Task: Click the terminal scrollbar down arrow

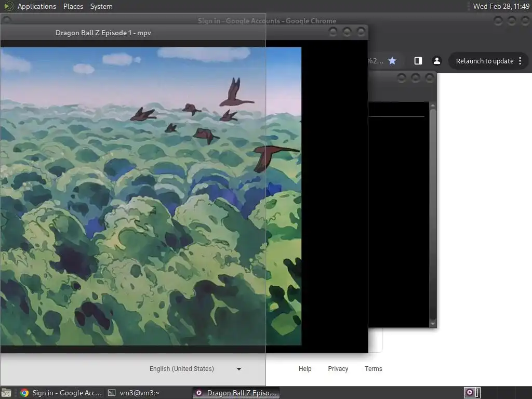Action: (433, 324)
